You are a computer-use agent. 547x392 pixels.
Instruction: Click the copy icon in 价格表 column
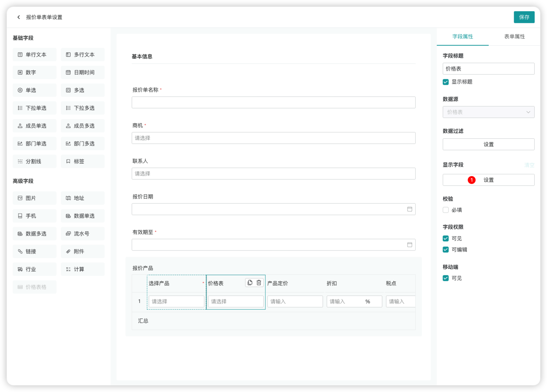[x=250, y=283]
